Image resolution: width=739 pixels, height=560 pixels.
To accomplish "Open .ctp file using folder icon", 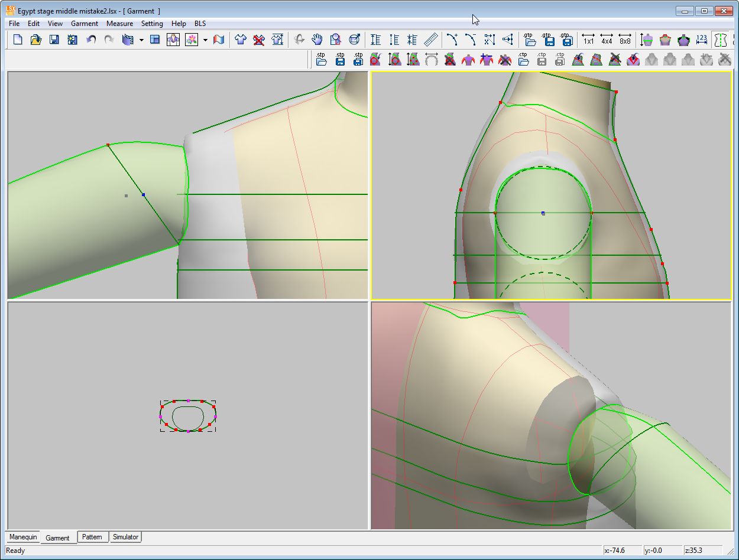I will pyautogui.click(x=523, y=59).
